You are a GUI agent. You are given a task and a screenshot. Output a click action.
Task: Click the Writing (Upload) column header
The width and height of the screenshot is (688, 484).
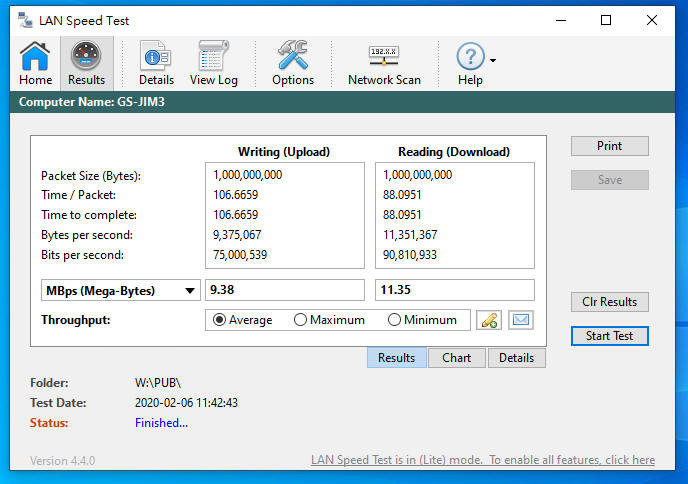pyautogui.click(x=284, y=152)
